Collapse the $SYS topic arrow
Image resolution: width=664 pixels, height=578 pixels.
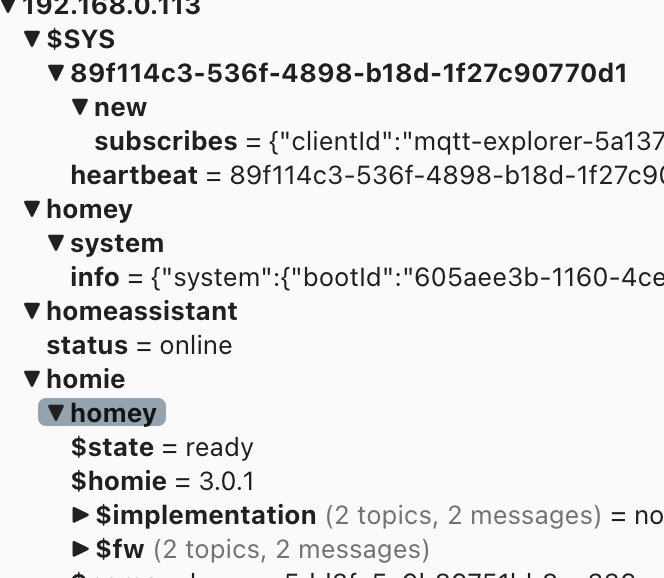click(x=32, y=39)
